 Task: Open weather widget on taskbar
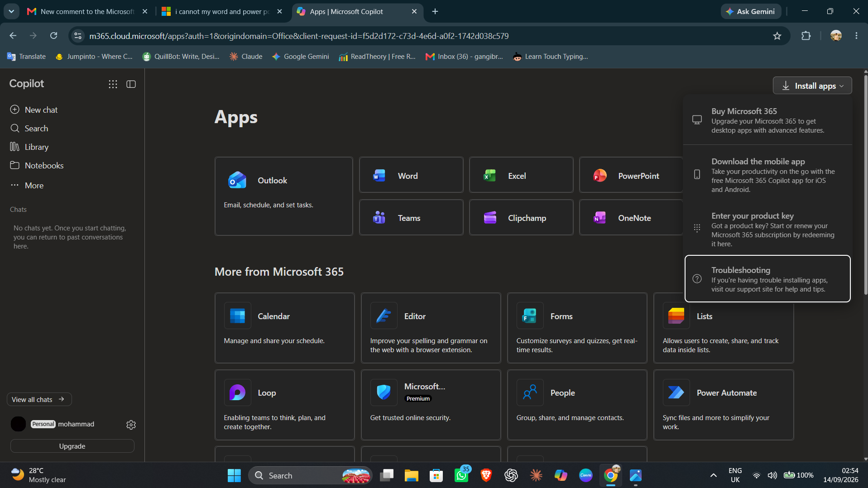[x=39, y=475]
